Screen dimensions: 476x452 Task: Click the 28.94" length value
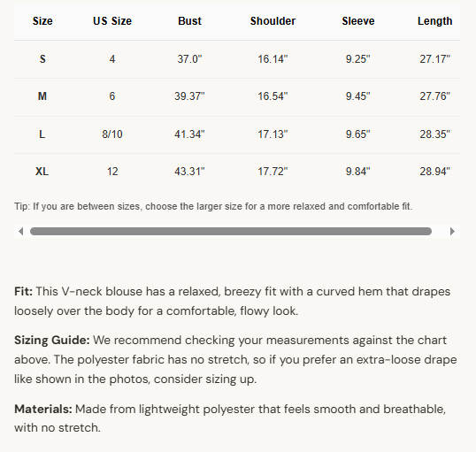tap(435, 172)
